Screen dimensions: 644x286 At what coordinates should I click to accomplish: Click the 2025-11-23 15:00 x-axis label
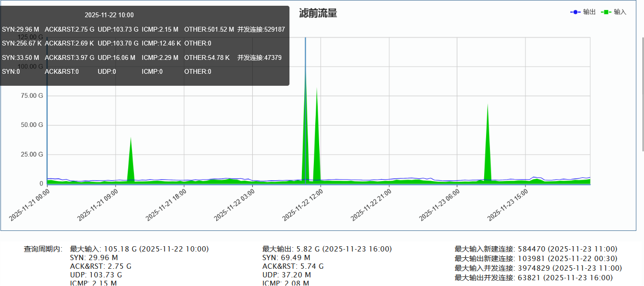(x=508, y=205)
